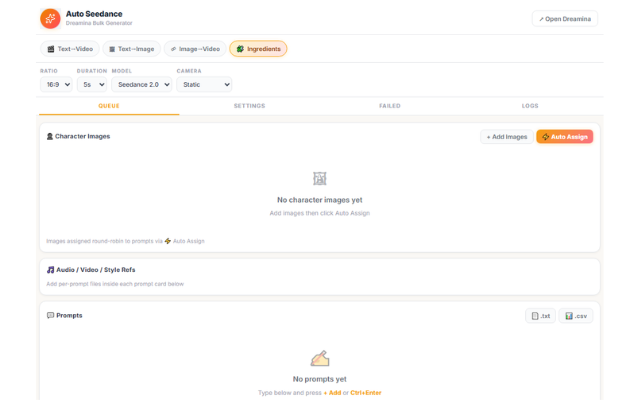Click the music note icon beside Audio / Video / Style Refs
640x400 pixels.
tap(50, 270)
